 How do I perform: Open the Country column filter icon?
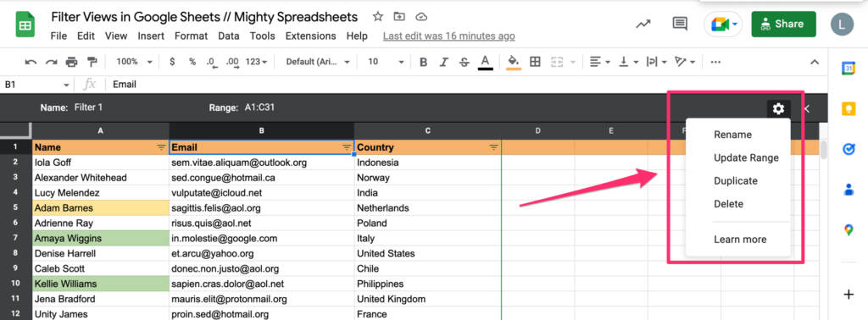pyautogui.click(x=494, y=147)
